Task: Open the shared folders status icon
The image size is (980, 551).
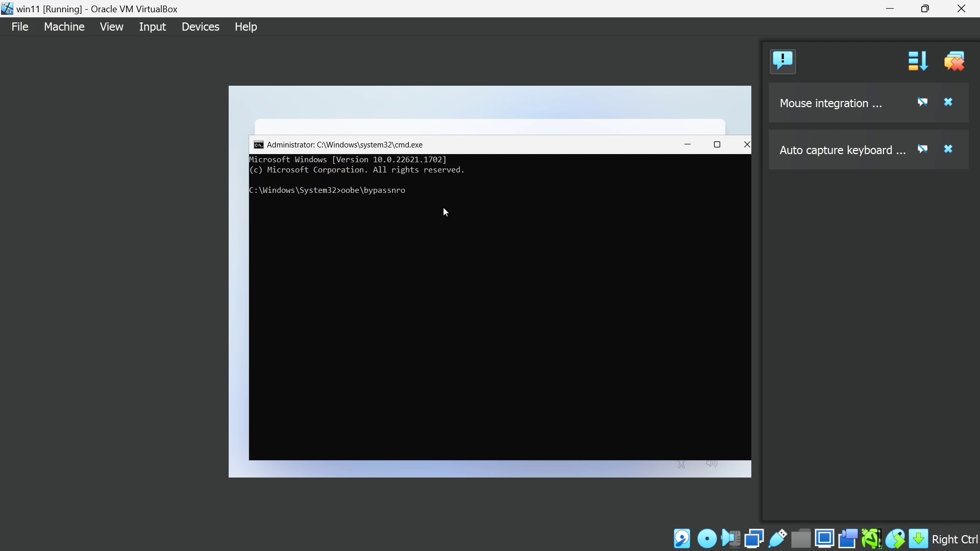Action: pos(801,539)
